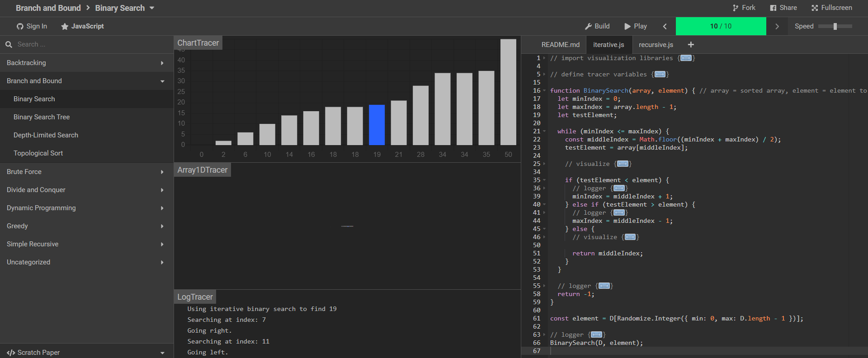868x358 pixels.
Task: Switch to the README.md tab
Action: click(x=560, y=45)
